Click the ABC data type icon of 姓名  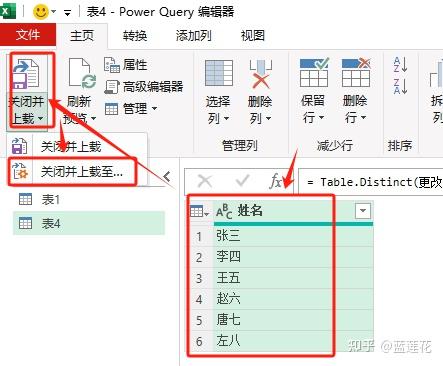click(x=224, y=211)
